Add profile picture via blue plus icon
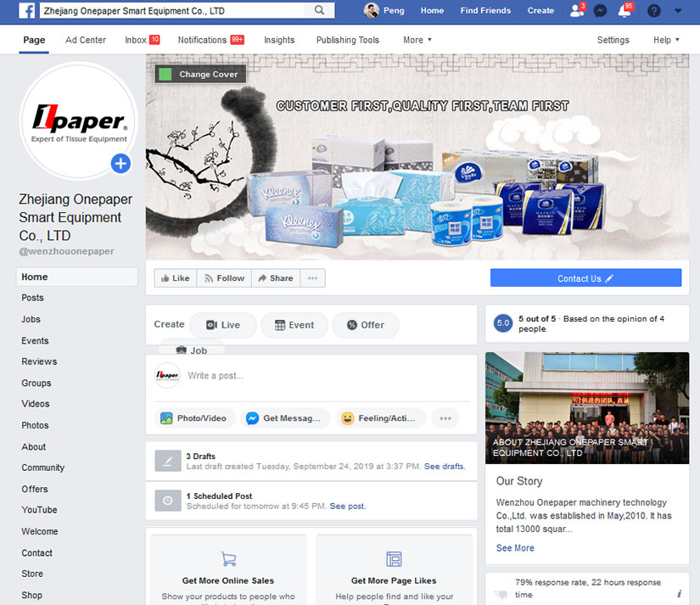This screenshot has width=700, height=605. coord(120,164)
